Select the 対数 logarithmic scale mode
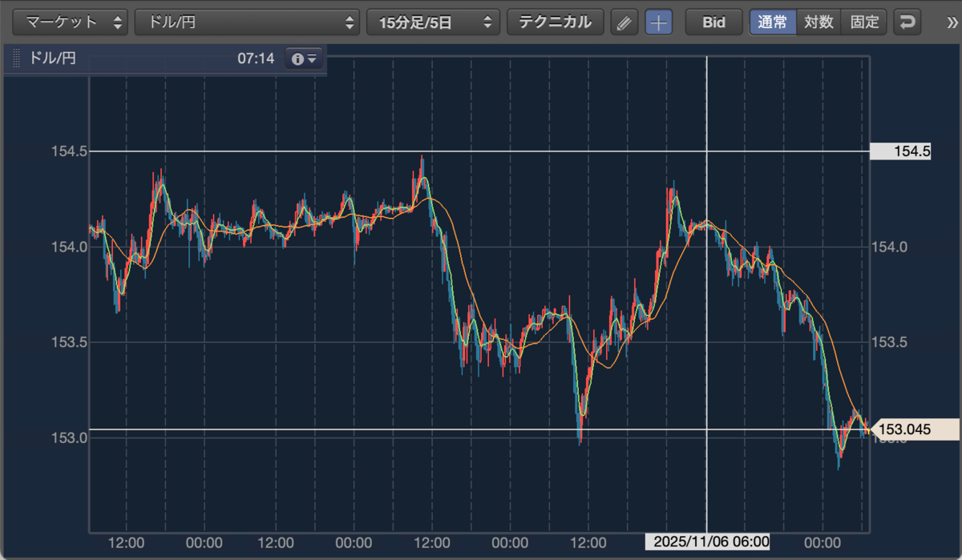 tap(819, 22)
